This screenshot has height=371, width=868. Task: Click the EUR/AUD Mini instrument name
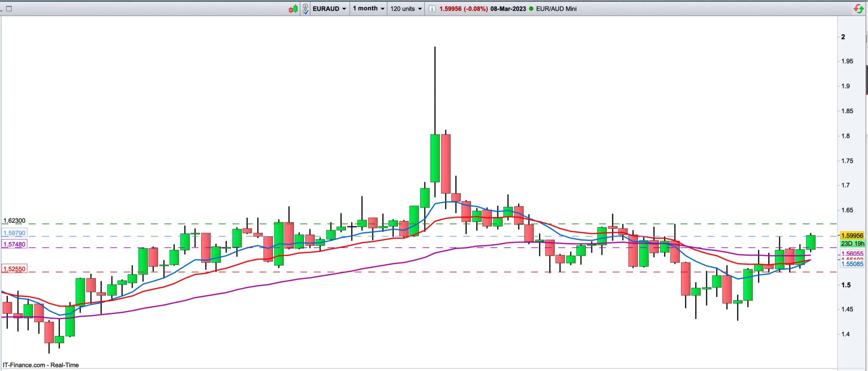[x=556, y=9]
